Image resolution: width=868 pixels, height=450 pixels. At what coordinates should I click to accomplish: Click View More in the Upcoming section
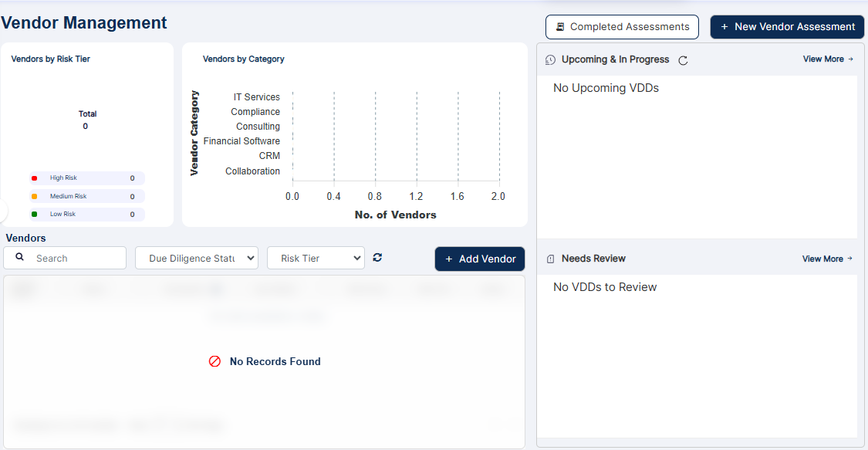[x=823, y=59]
